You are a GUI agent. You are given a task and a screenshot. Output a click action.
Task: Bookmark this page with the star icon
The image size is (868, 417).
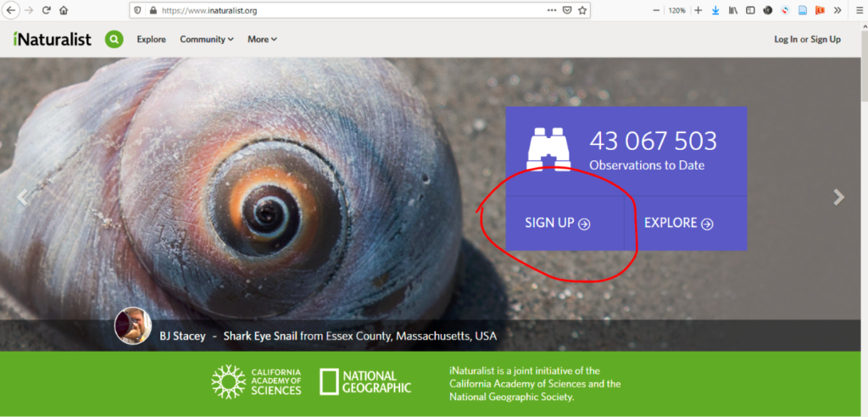(582, 10)
